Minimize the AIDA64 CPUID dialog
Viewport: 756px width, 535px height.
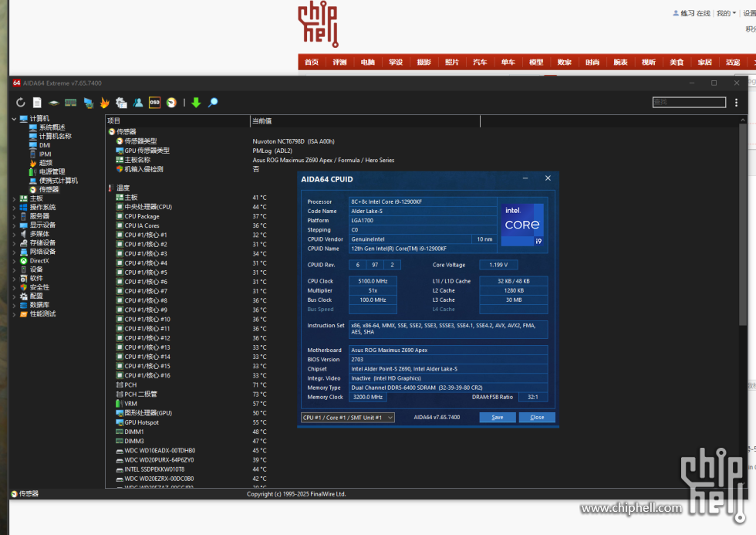[525, 178]
